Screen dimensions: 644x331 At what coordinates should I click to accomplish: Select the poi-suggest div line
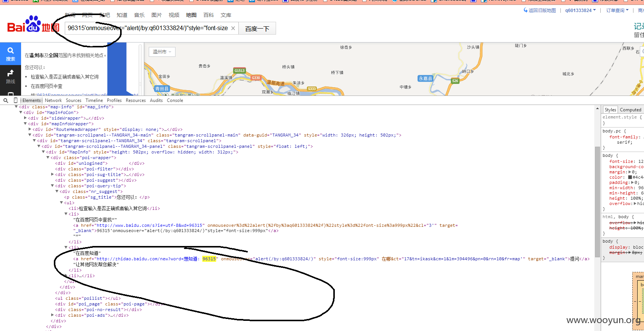96,180
